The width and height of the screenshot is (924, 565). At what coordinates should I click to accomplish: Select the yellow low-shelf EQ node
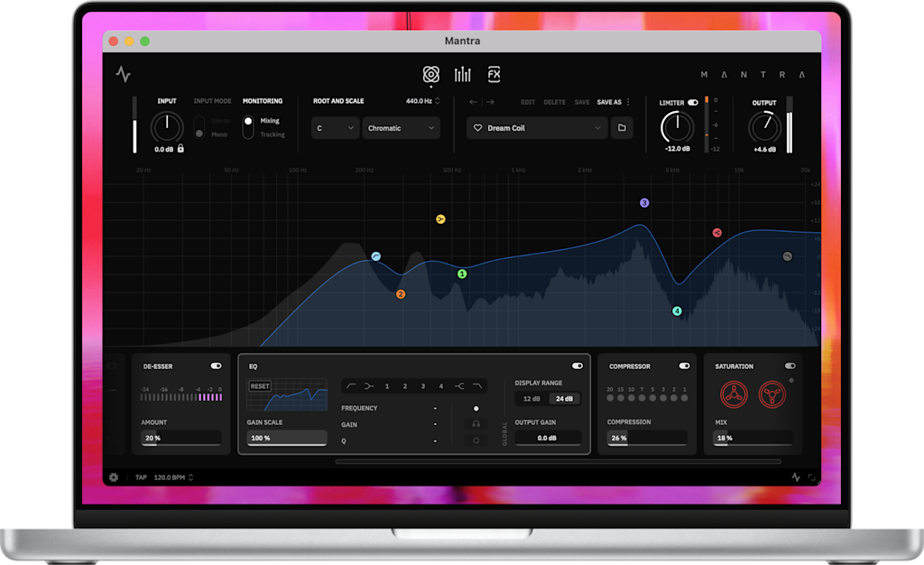click(440, 219)
